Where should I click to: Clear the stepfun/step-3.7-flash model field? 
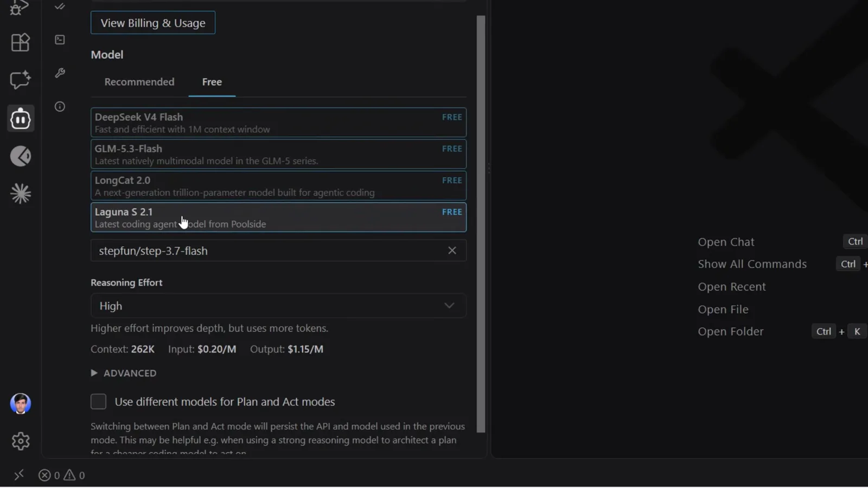click(x=452, y=251)
